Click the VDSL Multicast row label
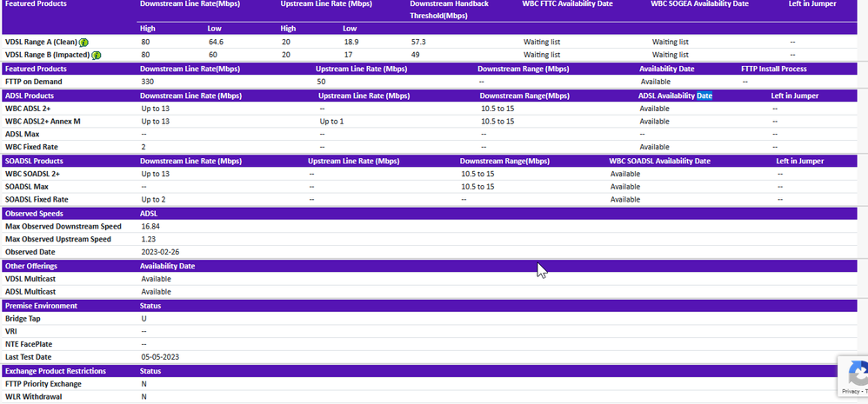The height and width of the screenshot is (404, 868). point(32,279)
